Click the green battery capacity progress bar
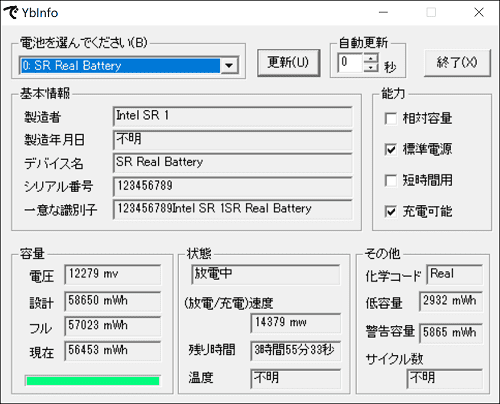 (93, 381)
